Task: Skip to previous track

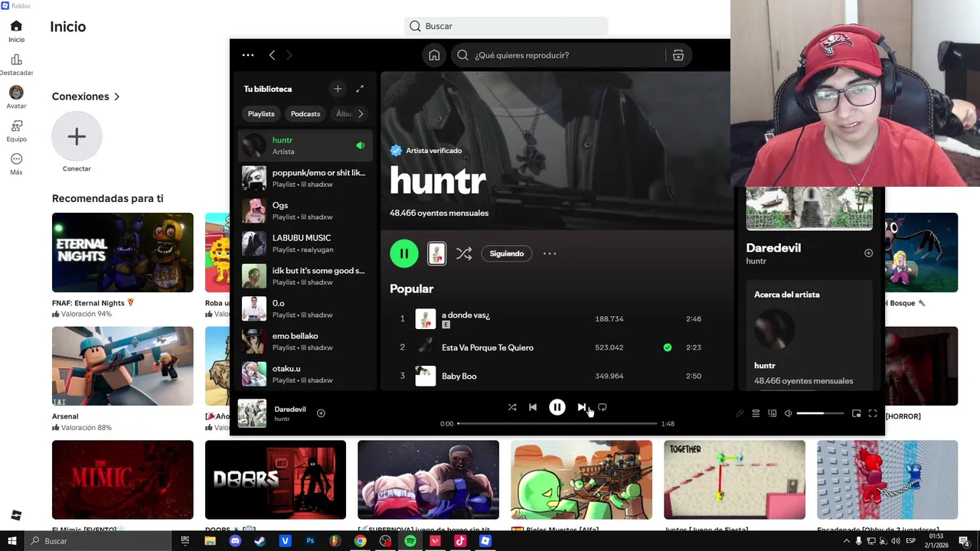Action: tap(533, 407)
